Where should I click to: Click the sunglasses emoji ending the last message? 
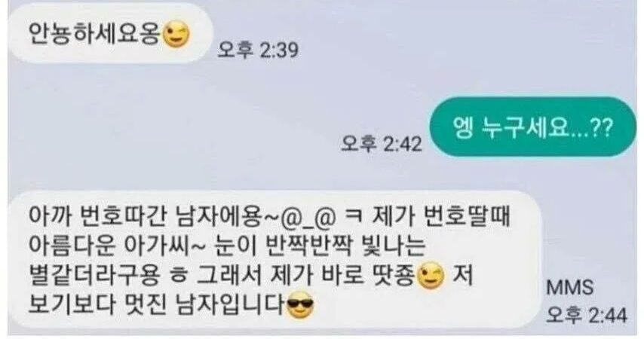(x=300, y=305)
